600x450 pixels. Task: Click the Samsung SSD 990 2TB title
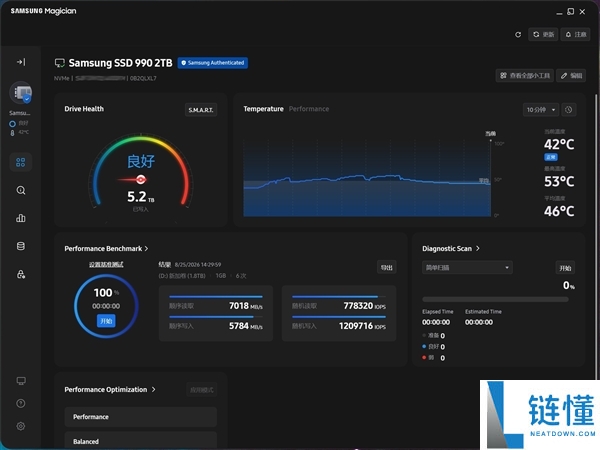(120, 63)
